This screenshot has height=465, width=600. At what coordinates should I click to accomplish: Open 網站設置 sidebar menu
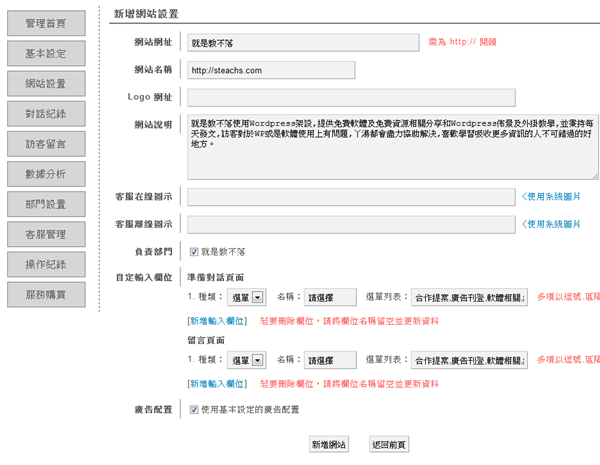(x=46, y=83)
